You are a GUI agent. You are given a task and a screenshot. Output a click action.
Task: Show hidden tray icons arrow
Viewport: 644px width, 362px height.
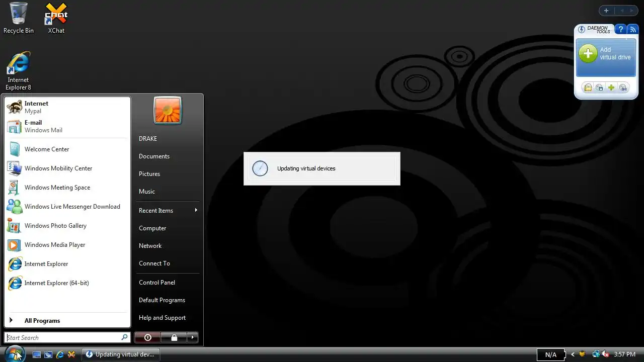tap(572, 354)
